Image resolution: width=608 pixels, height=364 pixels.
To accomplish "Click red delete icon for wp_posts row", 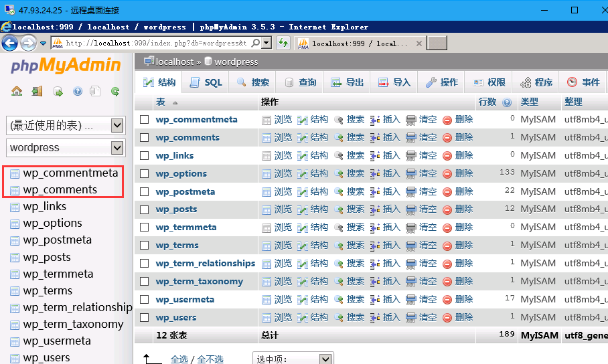I will 447,210.
